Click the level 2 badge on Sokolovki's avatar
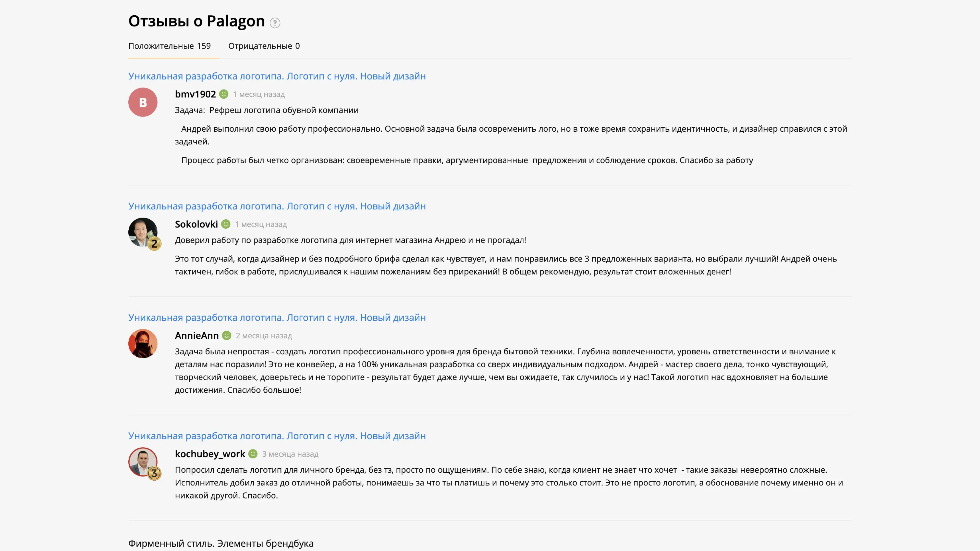The height and width of the screenshot is (551, 980). point(154,244)
